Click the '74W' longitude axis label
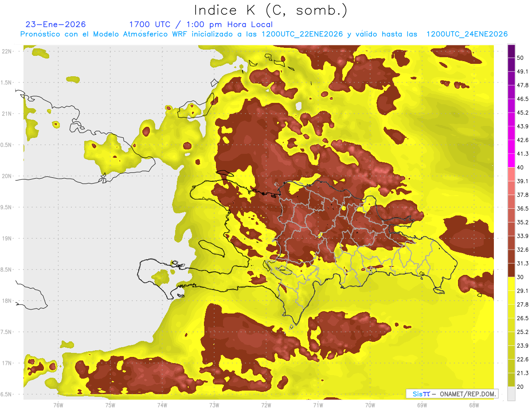The width and height of the screenshot is (532, 411). pos(162,405)
